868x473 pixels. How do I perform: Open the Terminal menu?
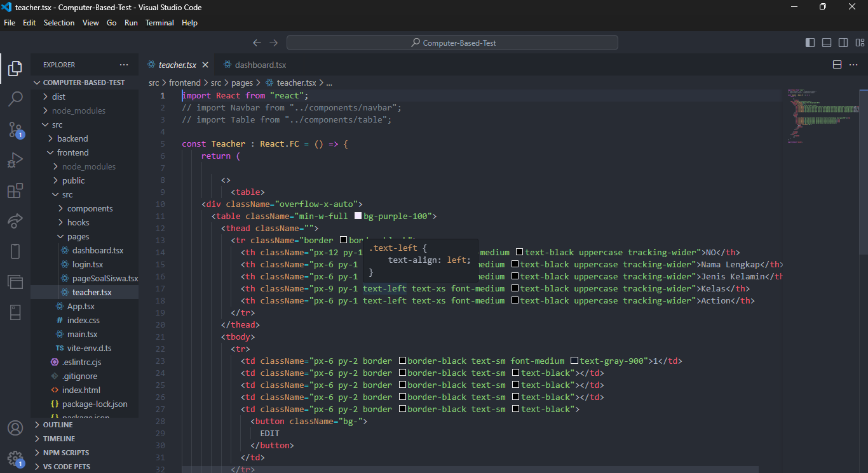pyautogui.click(x=159, y=23)
